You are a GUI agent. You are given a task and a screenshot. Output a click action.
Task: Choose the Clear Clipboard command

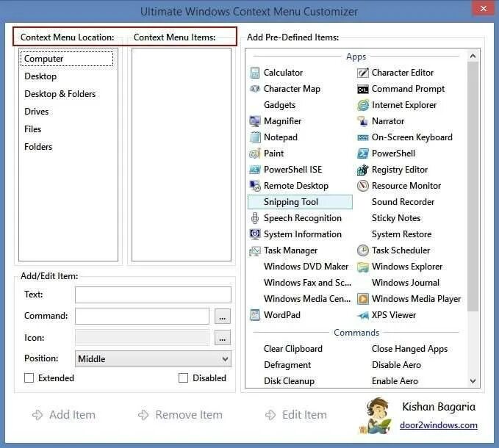click(293, 349)
